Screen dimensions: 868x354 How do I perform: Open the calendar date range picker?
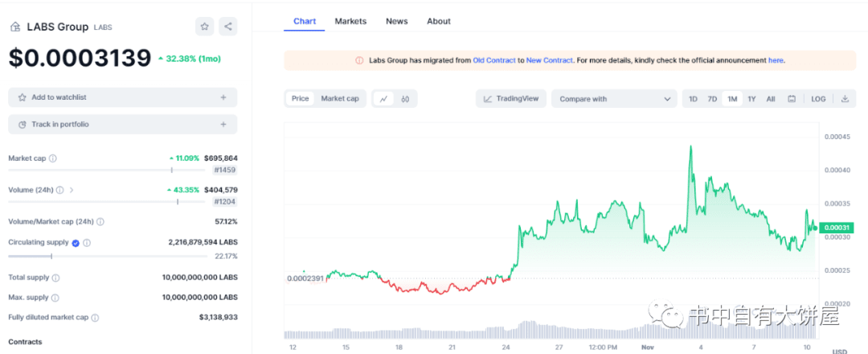pos(792,99)
